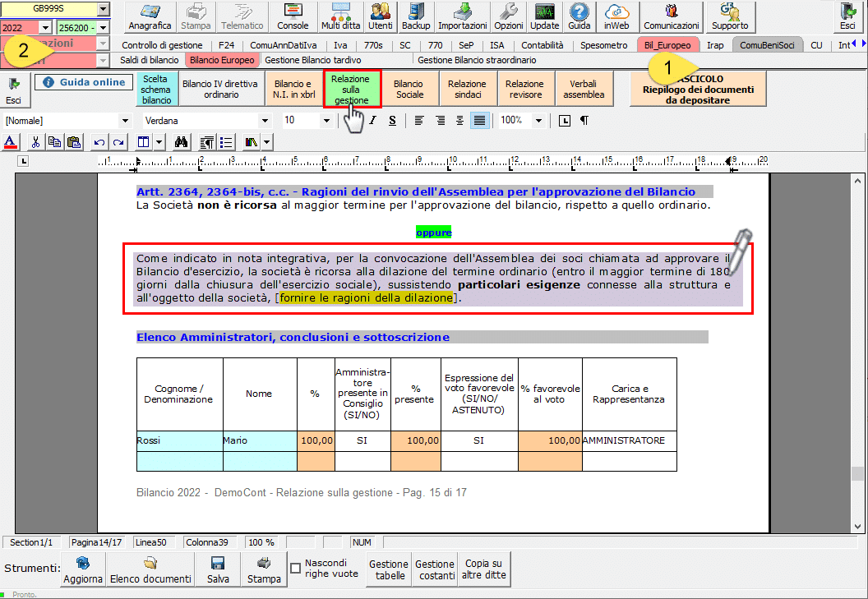Click the top-right Esci icon
The image size is (868, 599).
pos(847,16)
